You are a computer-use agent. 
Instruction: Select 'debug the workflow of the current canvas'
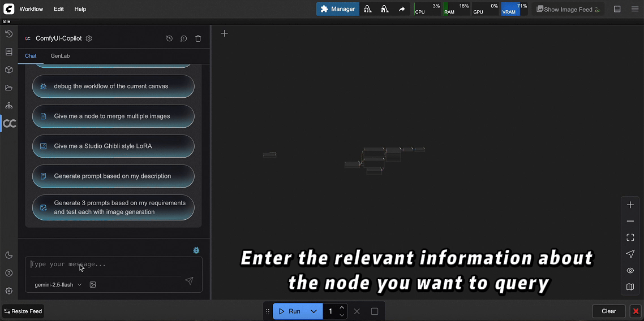click(113, 86)
